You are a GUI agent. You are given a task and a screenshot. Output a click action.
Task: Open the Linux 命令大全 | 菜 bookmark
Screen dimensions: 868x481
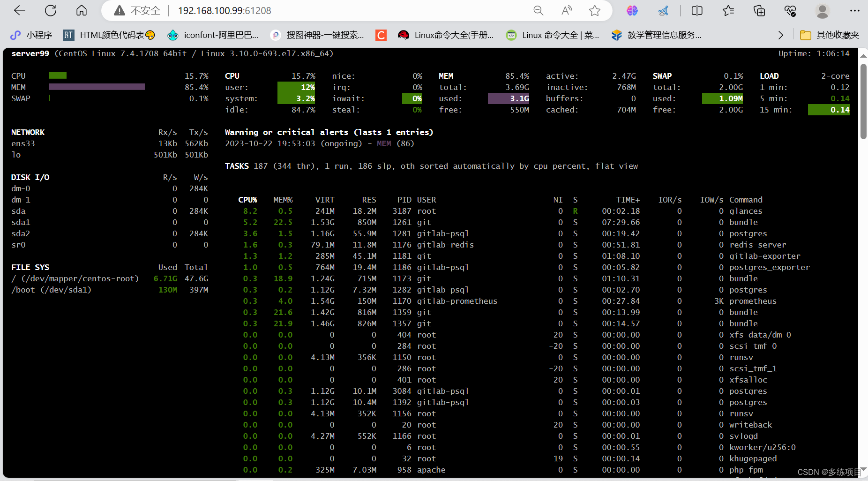point(553,35)
